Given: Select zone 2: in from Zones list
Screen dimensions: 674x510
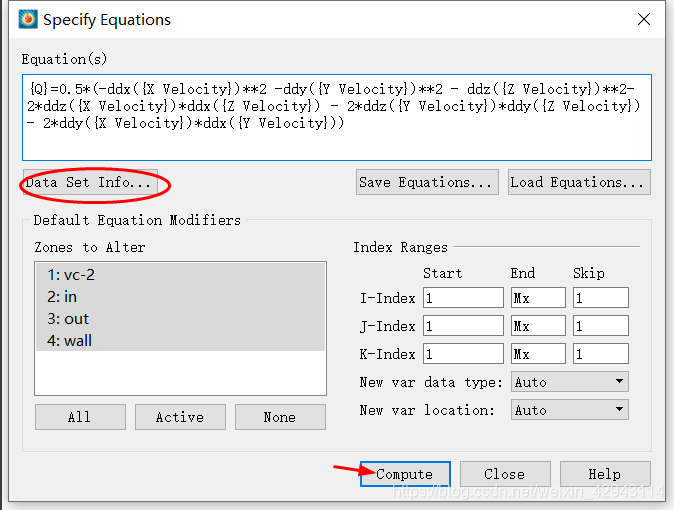Looking at the screenshot, I should (181, 296).
